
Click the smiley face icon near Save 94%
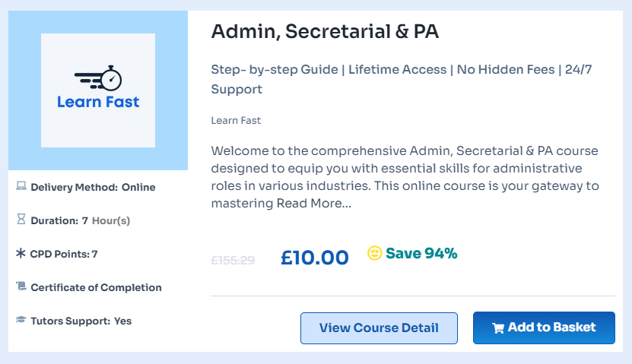click(374, 253)
